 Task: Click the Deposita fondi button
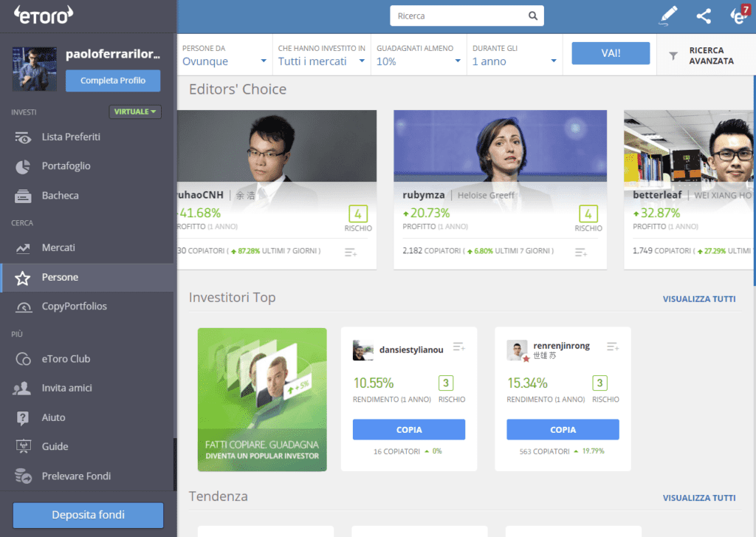tap(89, 515)
